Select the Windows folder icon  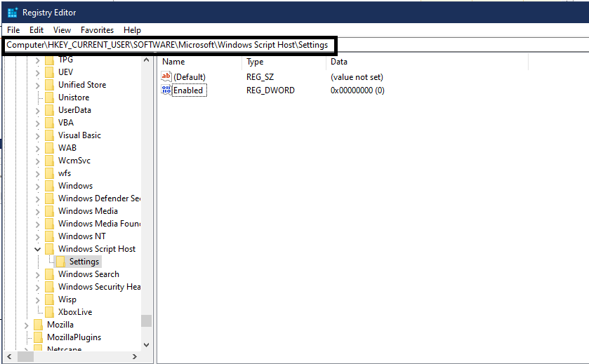click(x=49, y=186)
